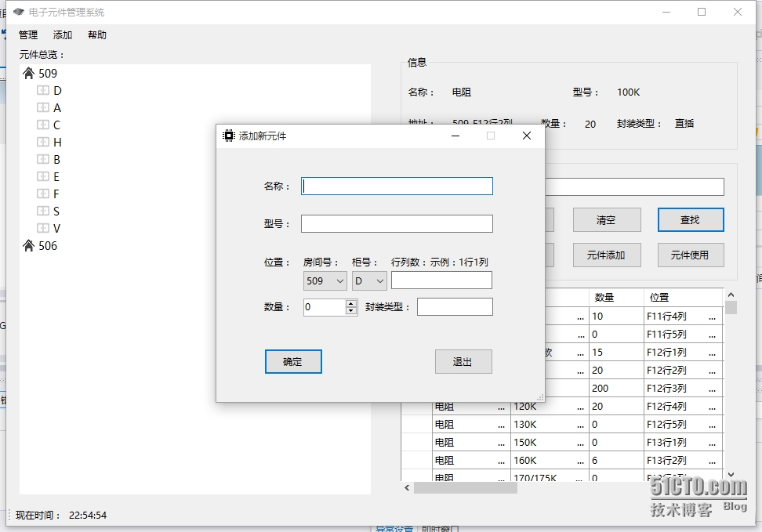Click the 元件使用 button
762x532 pixels.
point(691,255)
